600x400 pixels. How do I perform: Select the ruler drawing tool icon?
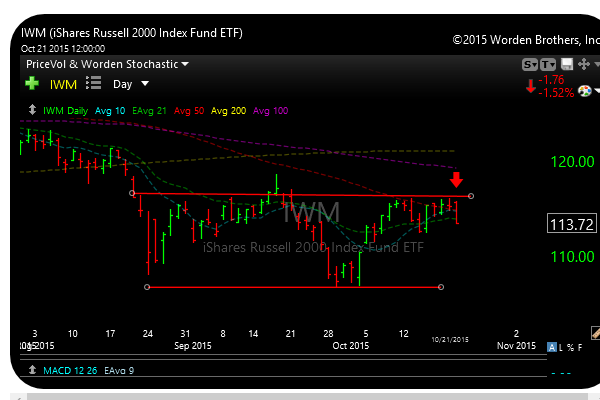(x=595, y=333)
